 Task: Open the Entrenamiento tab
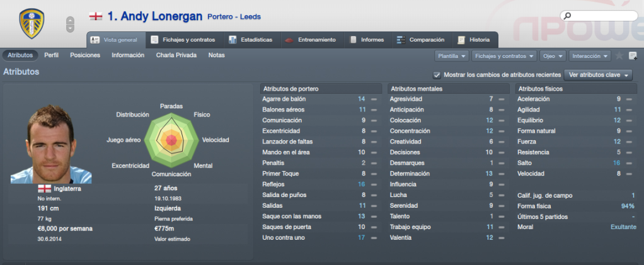pos(312,40)
